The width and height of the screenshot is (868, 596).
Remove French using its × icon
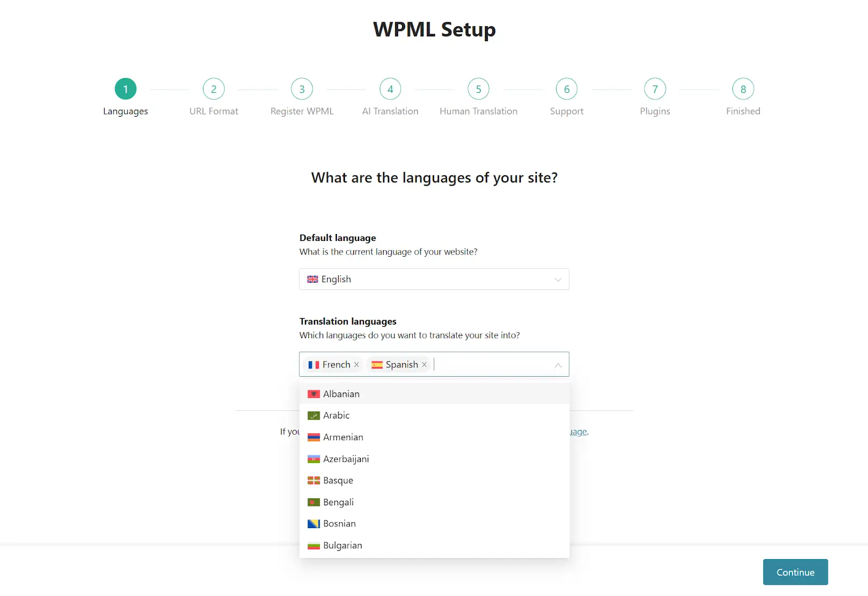pyautogui.click(x=356, y=364)
